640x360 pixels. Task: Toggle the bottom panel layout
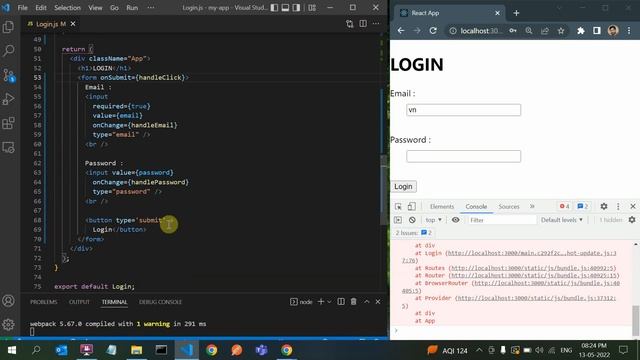coord(285,8)
